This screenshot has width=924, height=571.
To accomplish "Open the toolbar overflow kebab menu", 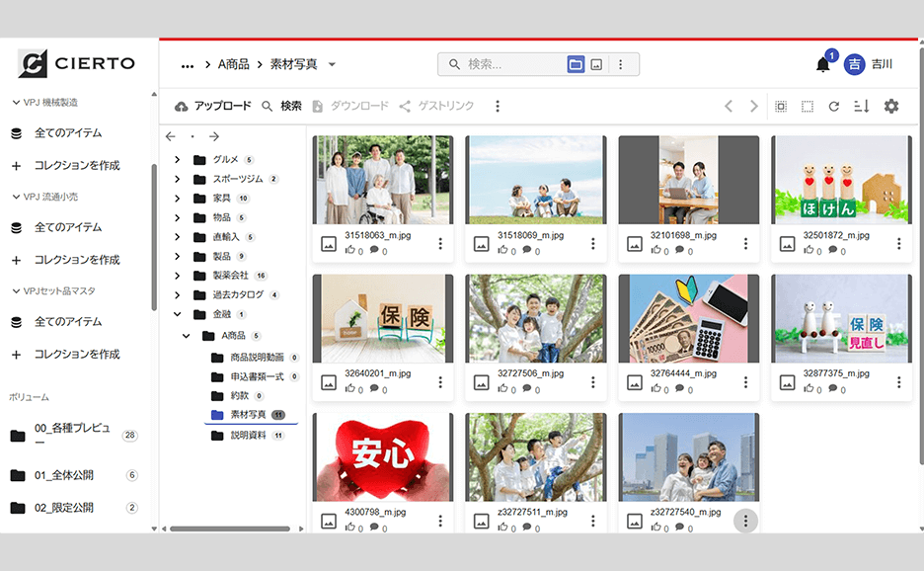I will 498,106.
